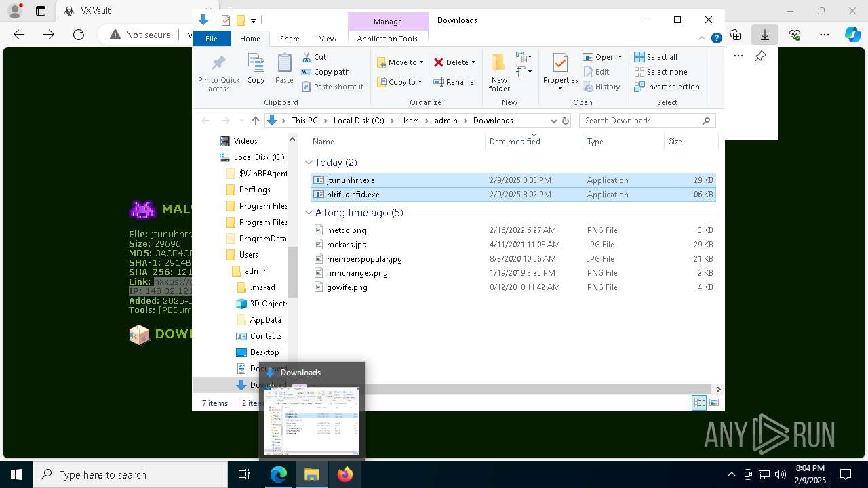Screen dimensions: 868x488
Task: Open Copy to dropdown
Action: coord(400,82)
